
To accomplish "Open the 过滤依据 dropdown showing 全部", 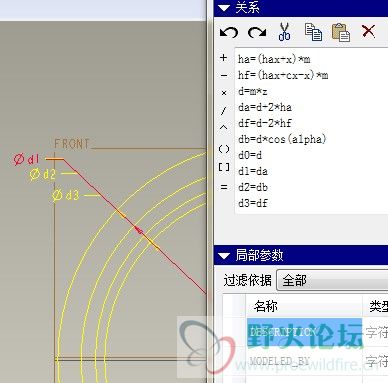I will 332,281.
